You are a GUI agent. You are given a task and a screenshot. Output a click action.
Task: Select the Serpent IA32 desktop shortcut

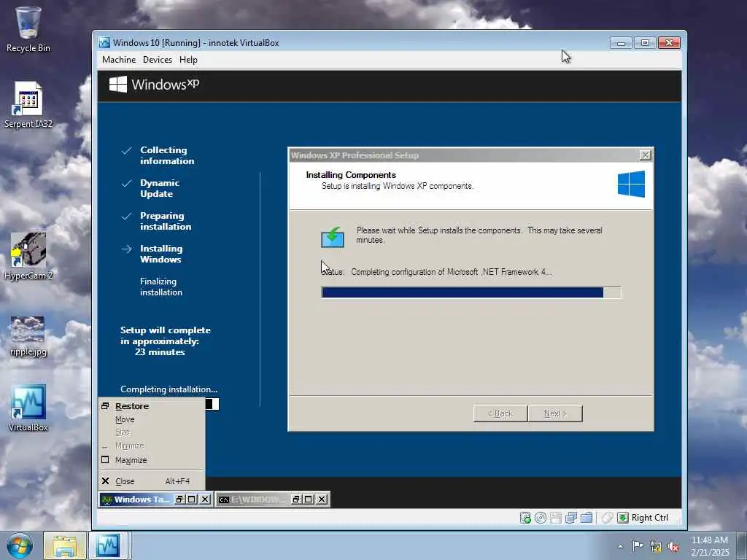pyautogui.click(x=28, y=105)
